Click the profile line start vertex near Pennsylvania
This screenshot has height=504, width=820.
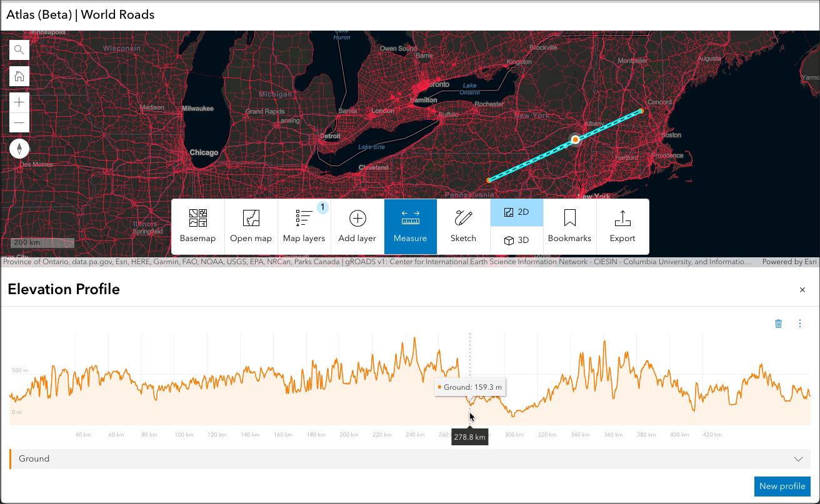(x=489, y=180)
